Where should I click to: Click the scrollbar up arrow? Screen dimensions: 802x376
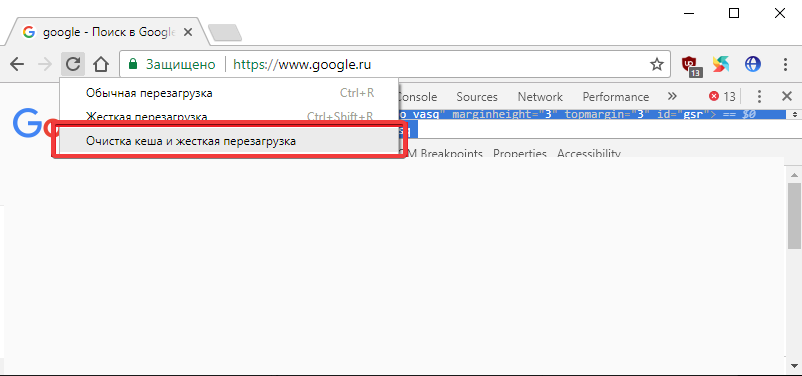tap(795, 175)
